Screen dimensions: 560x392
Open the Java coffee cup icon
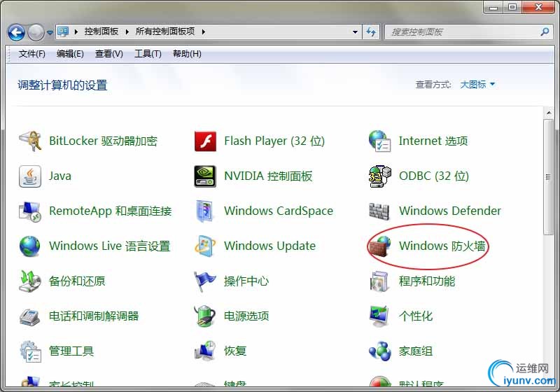pyautogui.click(x=30, y=176)
